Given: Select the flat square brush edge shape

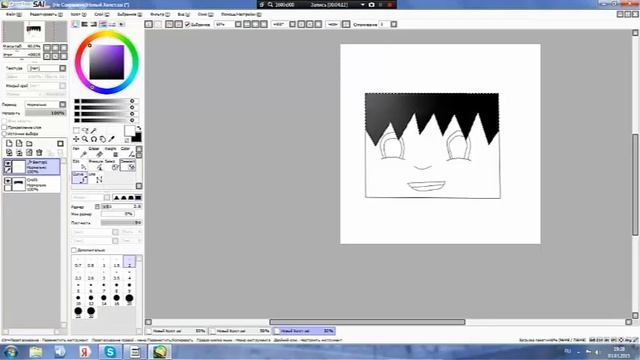Looking at the screenshot, I should coord(138,198).
